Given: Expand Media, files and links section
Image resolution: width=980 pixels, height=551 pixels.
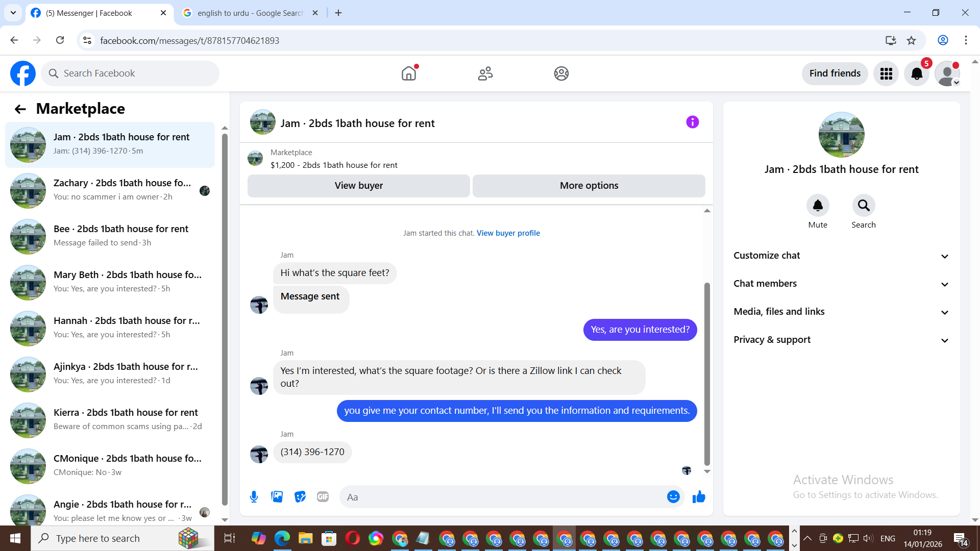Looking at the screenshot, I should 841,312.
